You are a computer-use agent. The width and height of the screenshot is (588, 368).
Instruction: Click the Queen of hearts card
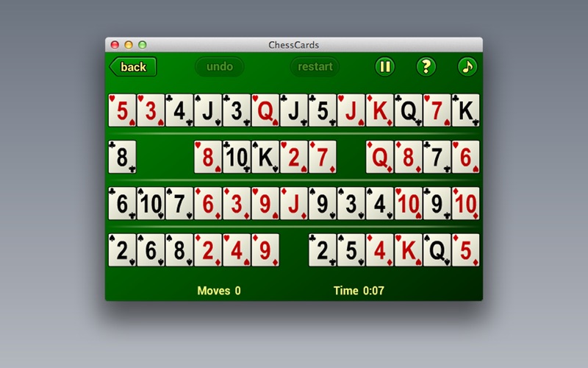(265, 110)
